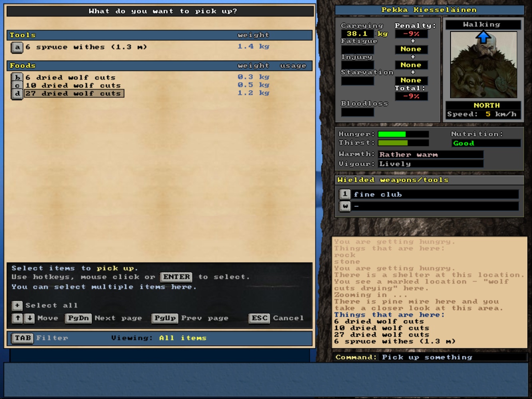Click the '0.5 kg' weight value
Image resolution: width=532 pixels, height=399 pixels.
(254, 85)
